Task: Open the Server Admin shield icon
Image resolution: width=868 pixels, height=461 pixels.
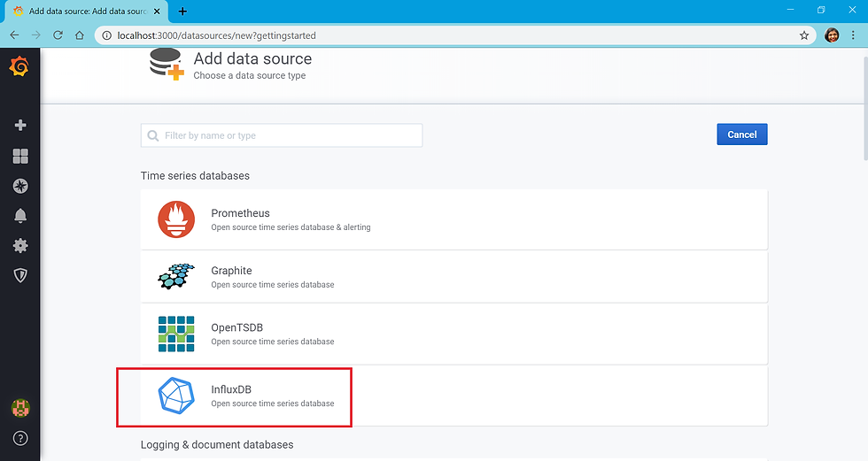Action: click(20, 275)
